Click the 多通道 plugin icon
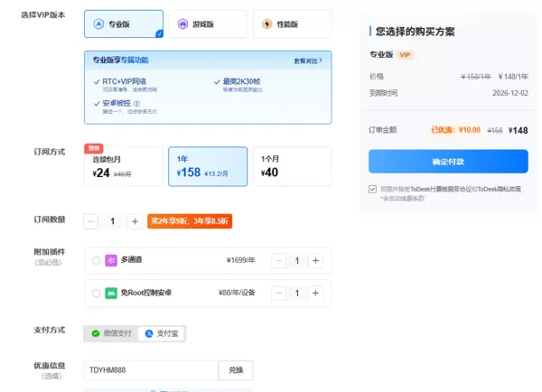 (111, 260)
